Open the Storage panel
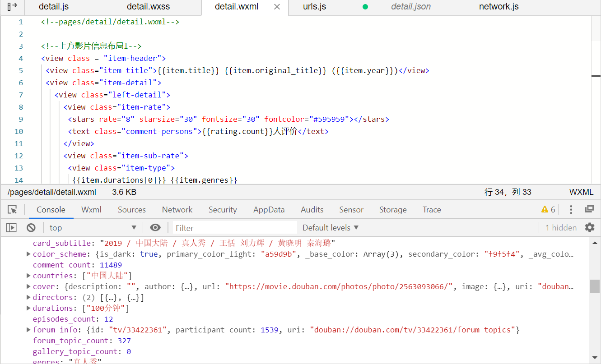Screen dimensions: 601x364 (393, 210)
